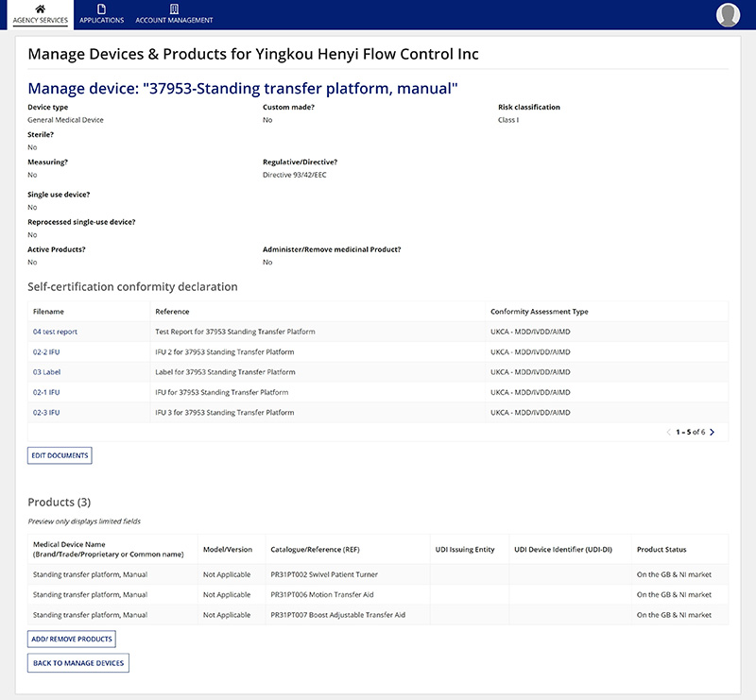756x700 pixels.
Task: Open the user profile avatar
Action: 728,14
